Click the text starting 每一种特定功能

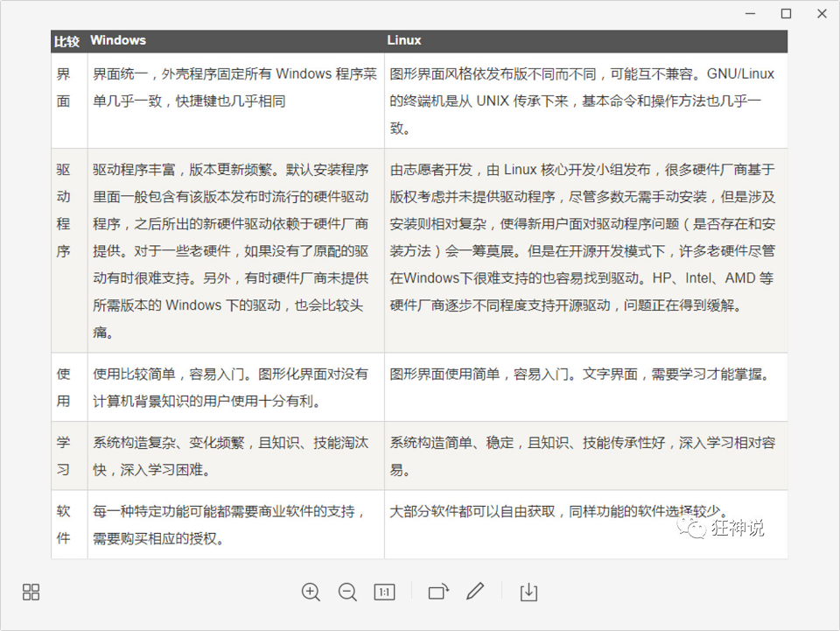coord(229,524)
